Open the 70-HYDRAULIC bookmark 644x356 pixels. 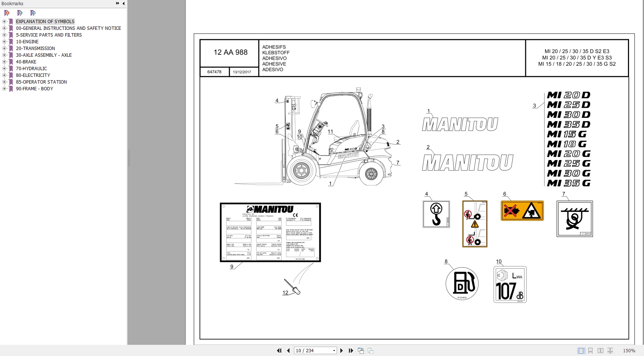31,68
